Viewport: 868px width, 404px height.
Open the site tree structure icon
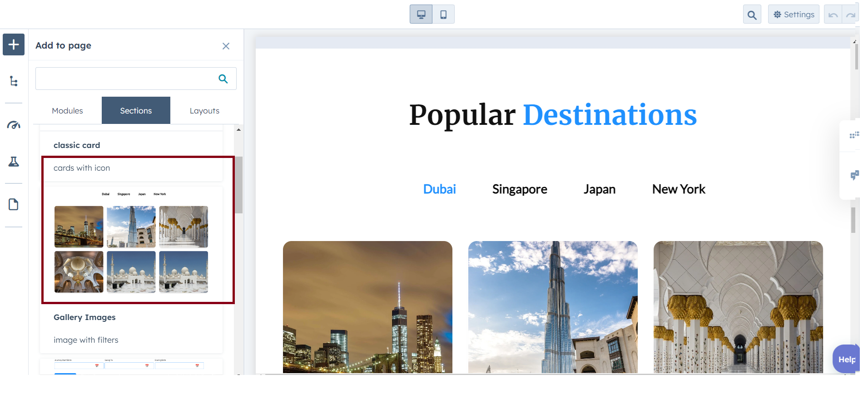[14, 81]
